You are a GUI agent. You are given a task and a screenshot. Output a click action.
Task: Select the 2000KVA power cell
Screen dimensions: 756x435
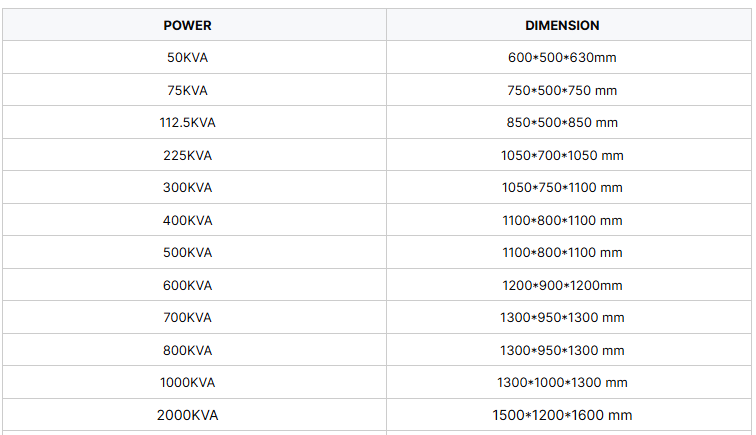pos(187,415)
